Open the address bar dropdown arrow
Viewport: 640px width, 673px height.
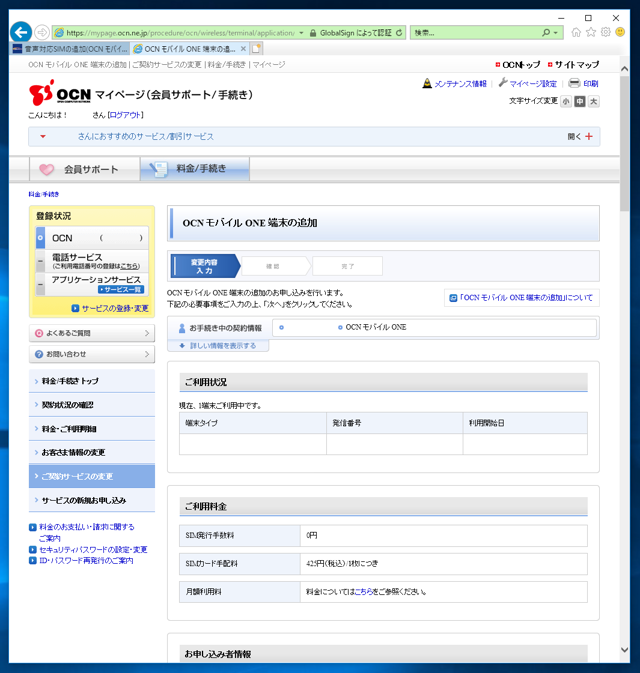pyautogui.click(x=301, y=33)
